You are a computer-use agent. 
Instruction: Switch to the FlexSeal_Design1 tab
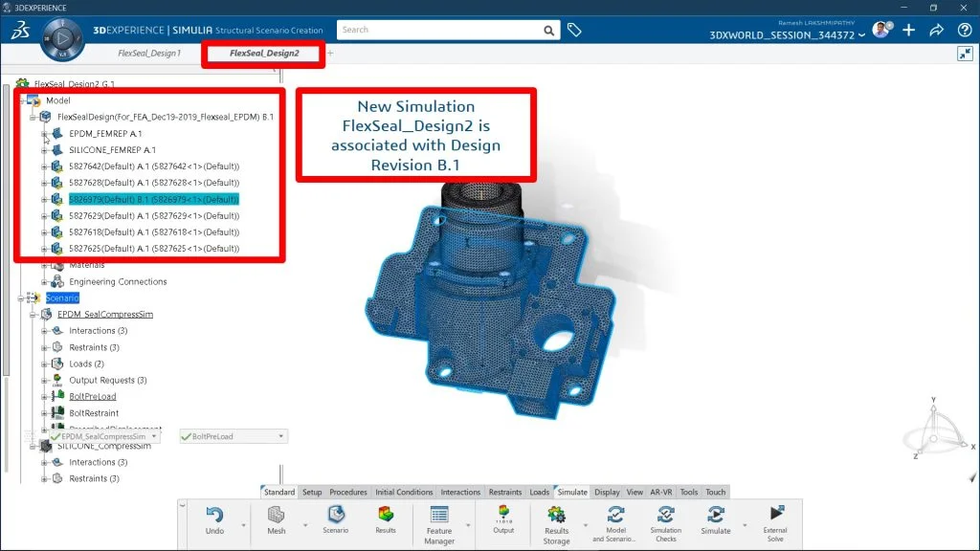[x=149, y=54]
